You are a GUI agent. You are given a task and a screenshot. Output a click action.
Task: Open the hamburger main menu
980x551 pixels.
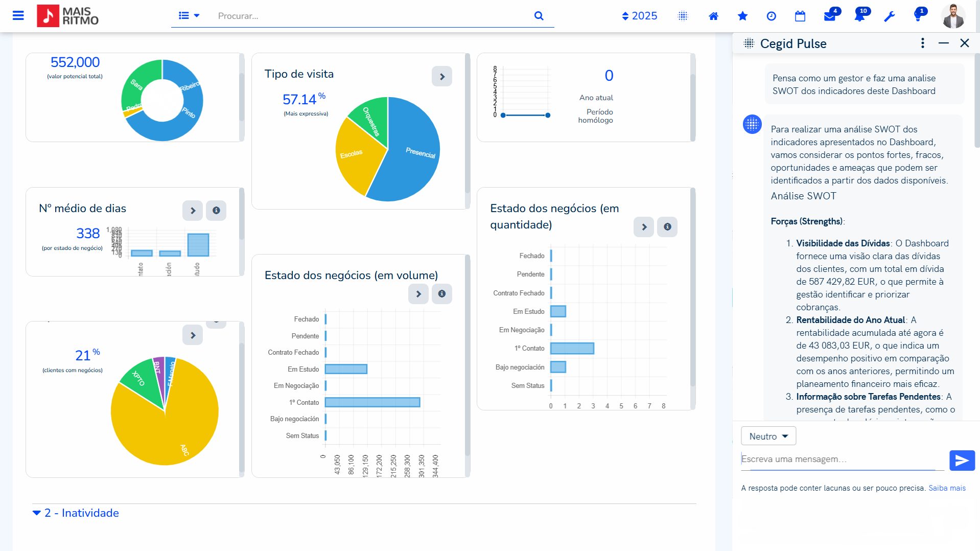18,16
